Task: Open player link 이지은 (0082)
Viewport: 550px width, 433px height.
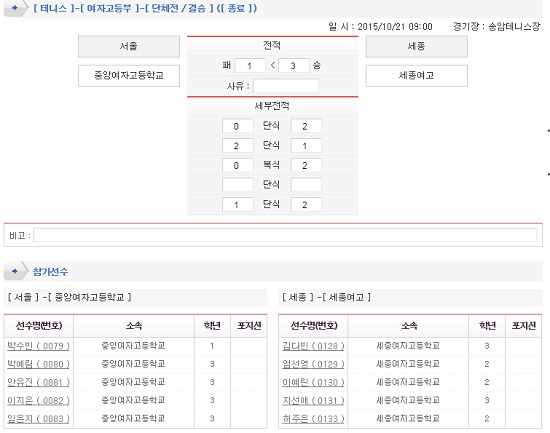Action: point(38,400)
